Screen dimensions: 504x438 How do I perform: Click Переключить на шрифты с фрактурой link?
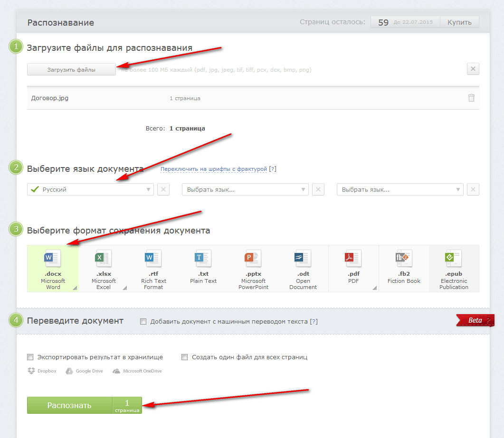[214, 169]
